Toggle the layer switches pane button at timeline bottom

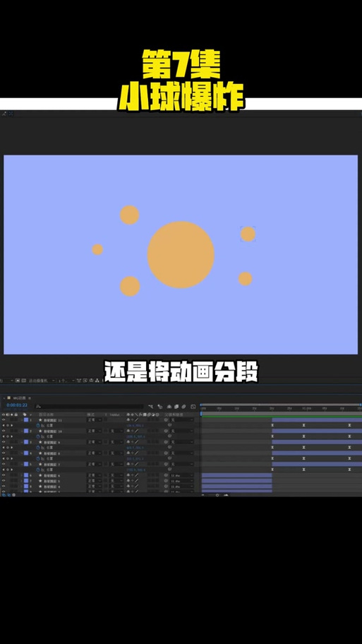click(x=4, y=494)
